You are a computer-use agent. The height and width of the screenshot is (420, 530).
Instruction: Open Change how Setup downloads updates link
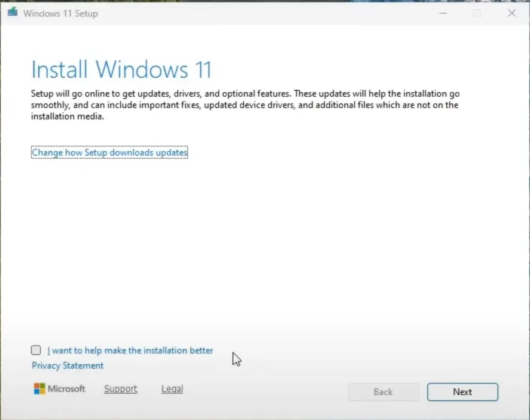point(109,153)
